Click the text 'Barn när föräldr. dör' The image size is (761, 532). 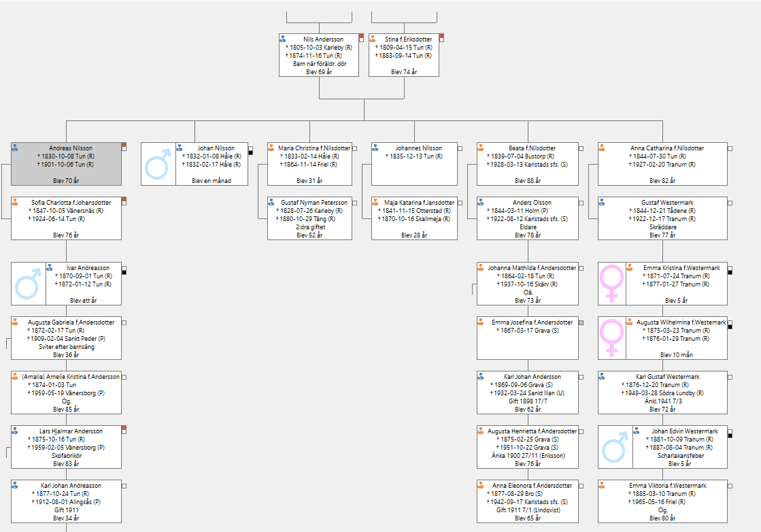point(320,63)
